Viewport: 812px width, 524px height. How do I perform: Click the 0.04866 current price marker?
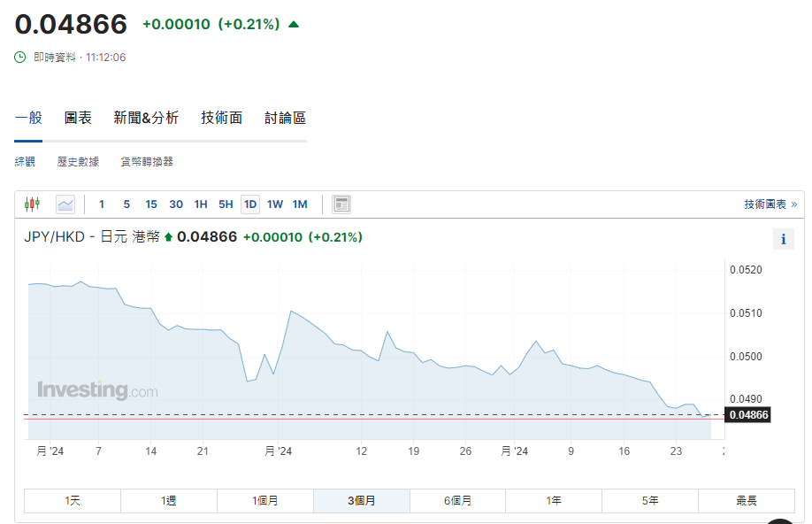coord(748,414)
